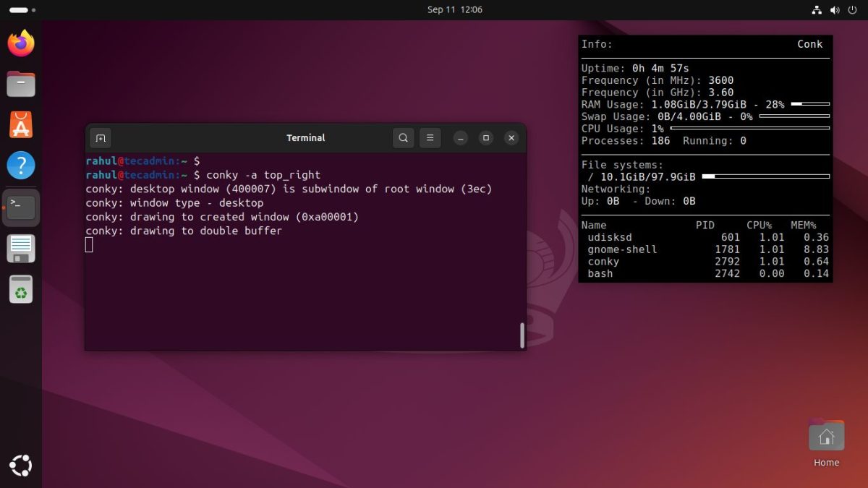Open the Terminal hamburger menu
The width and height of the screenshot is (868, 488).
tap(430, 138)
